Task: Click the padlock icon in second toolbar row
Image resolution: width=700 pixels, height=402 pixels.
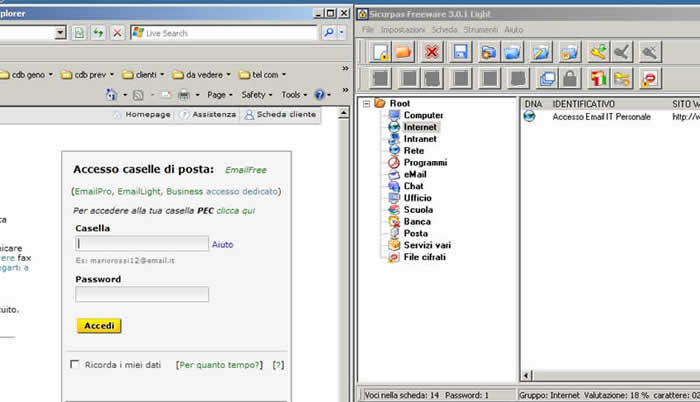Action: coord(569,78)
